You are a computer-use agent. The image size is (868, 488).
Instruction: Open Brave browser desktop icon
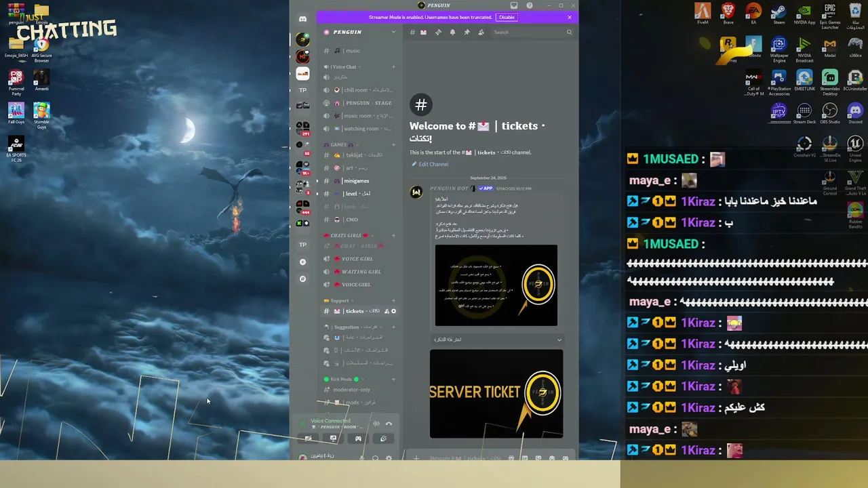click(x=728, y=14)
